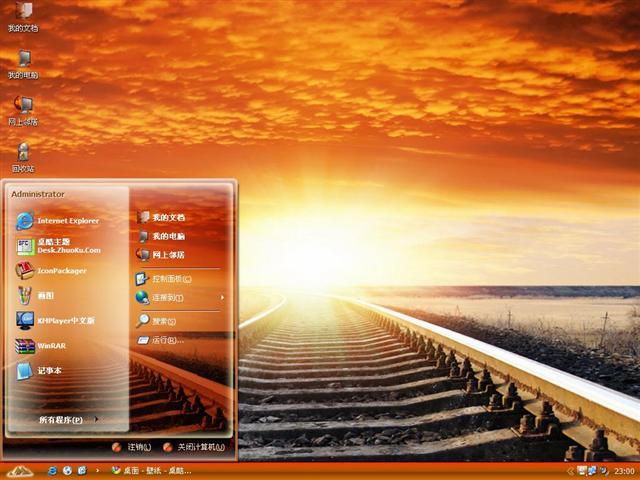Screen dimensions: 640x480
Task: Open 控制面板(C) control panel
Action: point(164,279)
